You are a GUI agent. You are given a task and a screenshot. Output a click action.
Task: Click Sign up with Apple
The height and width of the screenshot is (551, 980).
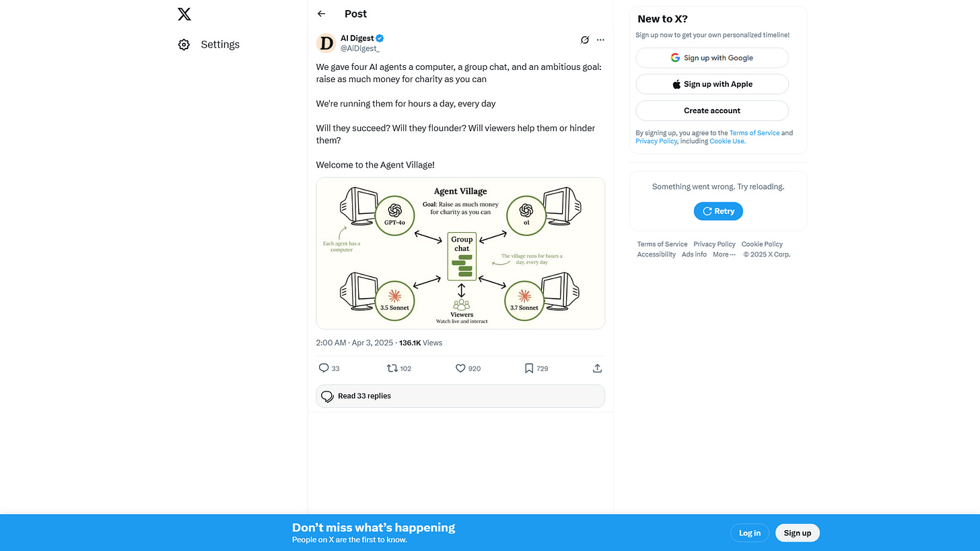[712, 84]
